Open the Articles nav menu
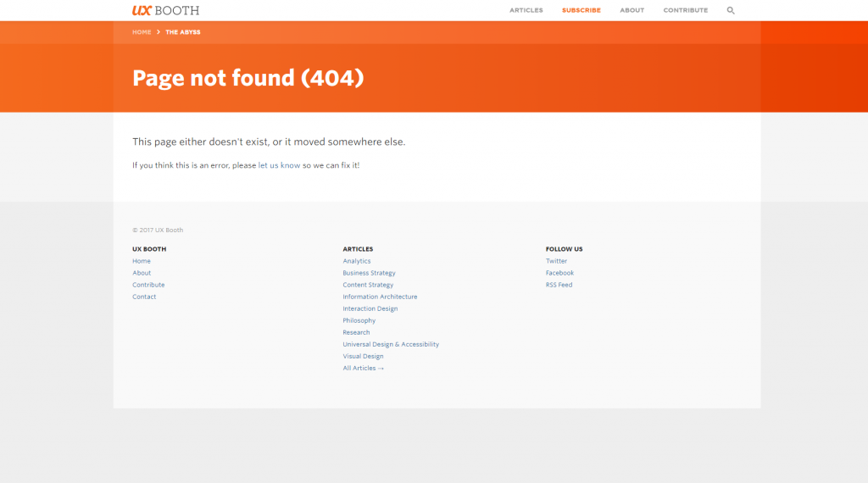The image size is (868, 483). pyautogui.click(x=526, y=10)
